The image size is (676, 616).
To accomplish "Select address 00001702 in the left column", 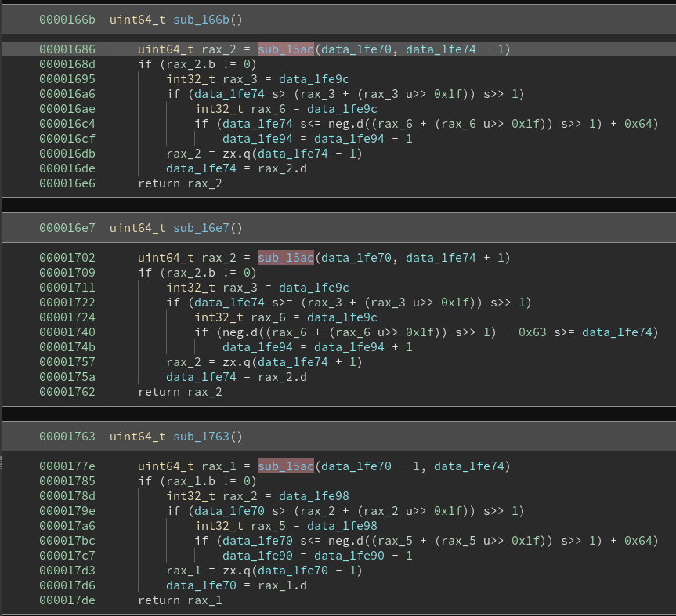I will coord(67,257).
